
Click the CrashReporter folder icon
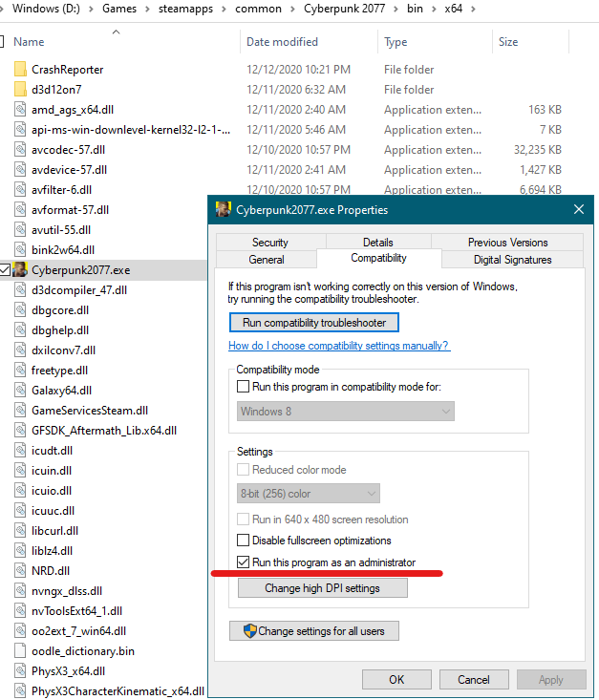pos(20,69)
